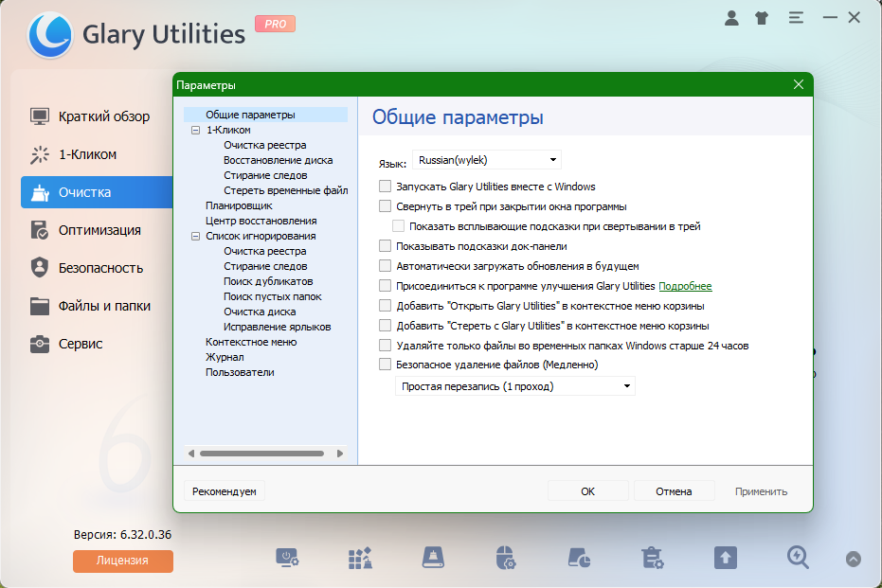Click the upward arrow update icon

pos(725,558)
